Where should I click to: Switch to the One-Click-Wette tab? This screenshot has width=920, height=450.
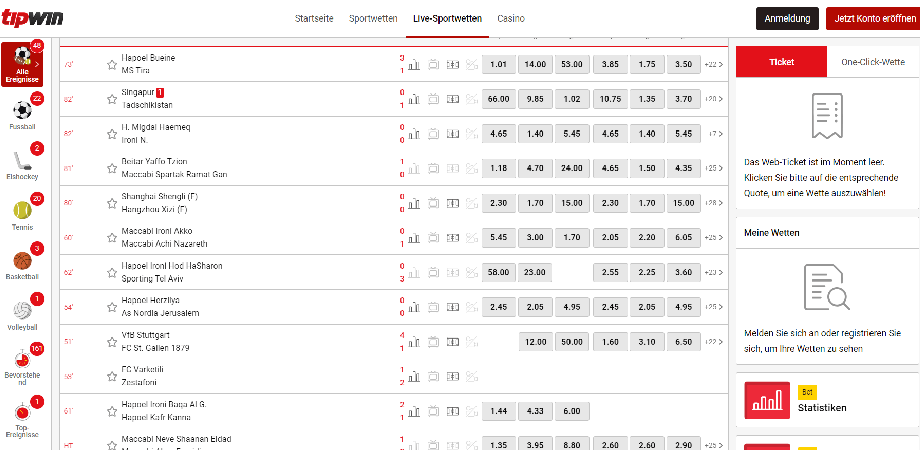873,62
